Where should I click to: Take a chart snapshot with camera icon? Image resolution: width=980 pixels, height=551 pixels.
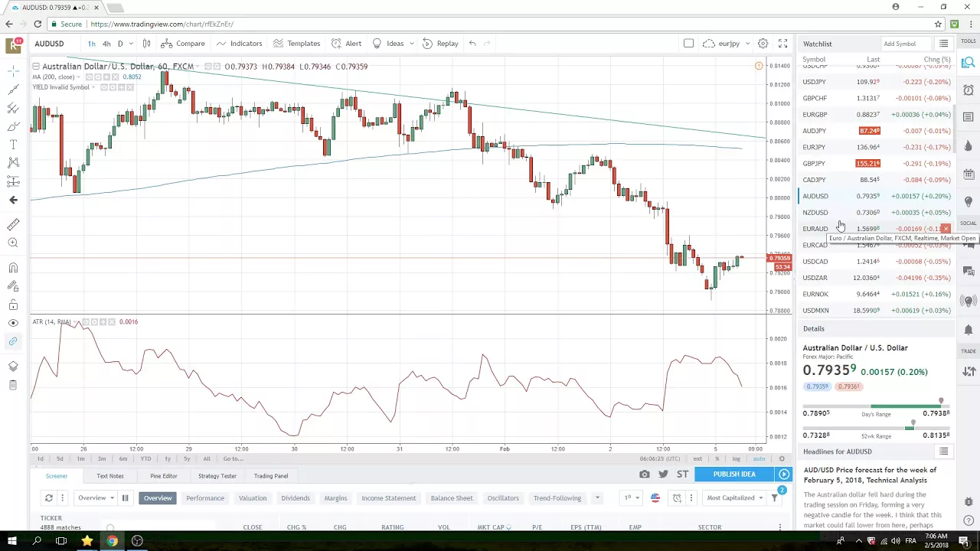pos(645,474)
